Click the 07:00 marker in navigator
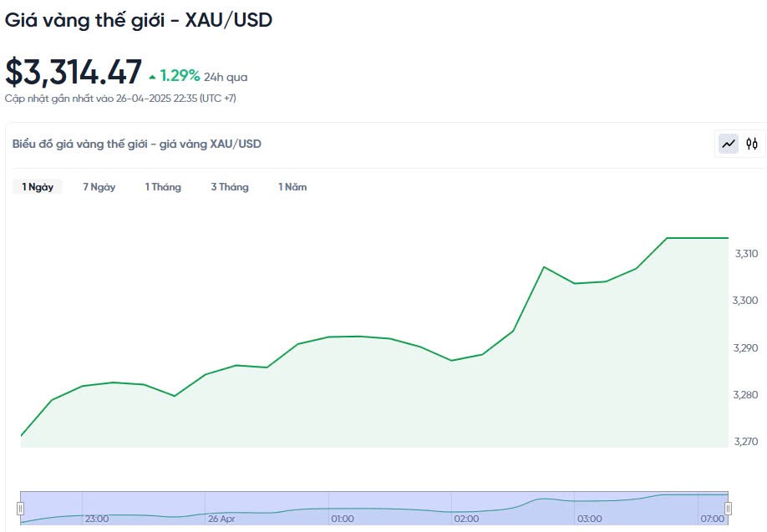This screenshot has height=532, width=767. 712,519
